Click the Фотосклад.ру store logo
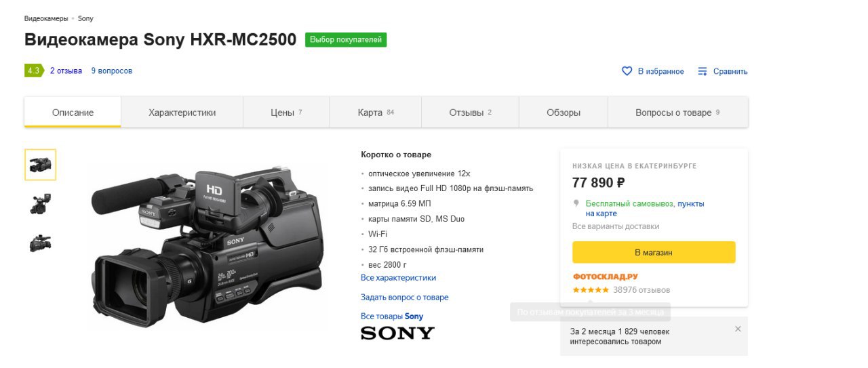This screenshot has height=368, width=868. tap(605, 277)
